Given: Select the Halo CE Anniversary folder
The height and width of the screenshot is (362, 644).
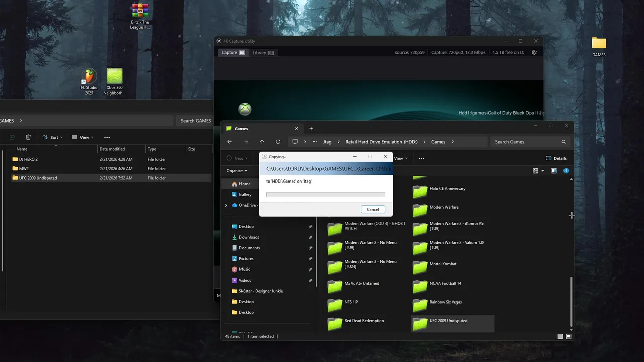Looking at the screenshot, I should pyautogui.click(x=452, y=191).
